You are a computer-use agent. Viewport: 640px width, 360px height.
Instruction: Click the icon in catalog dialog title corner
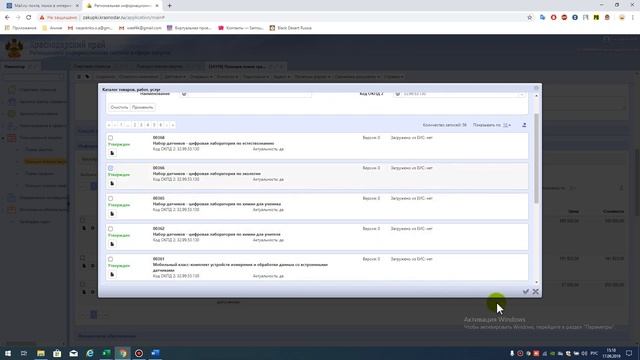pos(536,88)
